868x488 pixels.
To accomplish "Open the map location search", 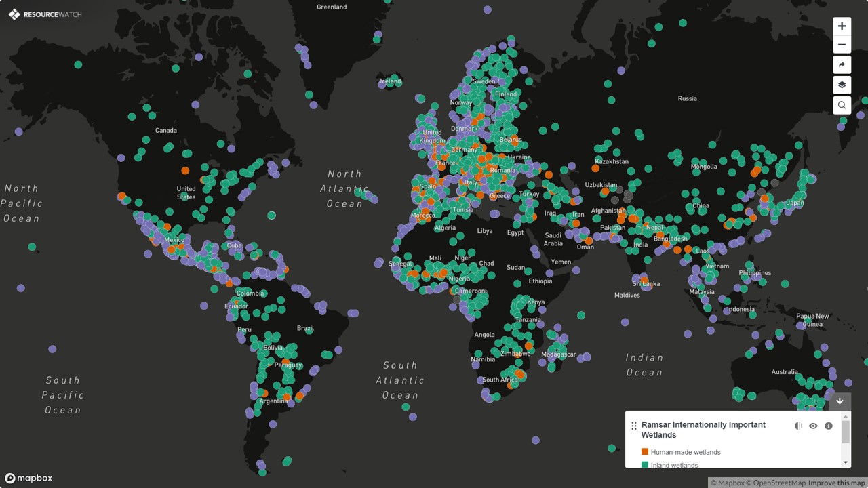I will click(x=842, y=105).
